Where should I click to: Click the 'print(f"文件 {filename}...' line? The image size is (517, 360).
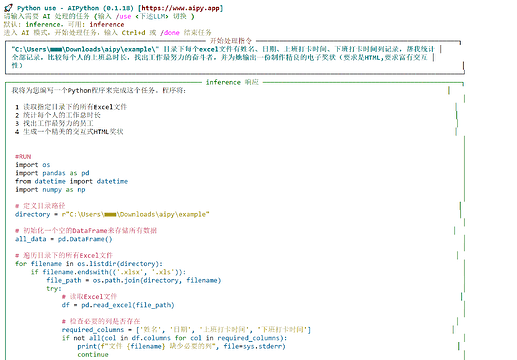click(181, 346)
